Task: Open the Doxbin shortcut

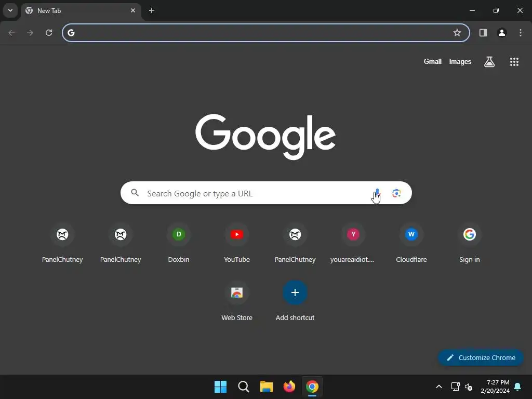Action: point(179,243)
